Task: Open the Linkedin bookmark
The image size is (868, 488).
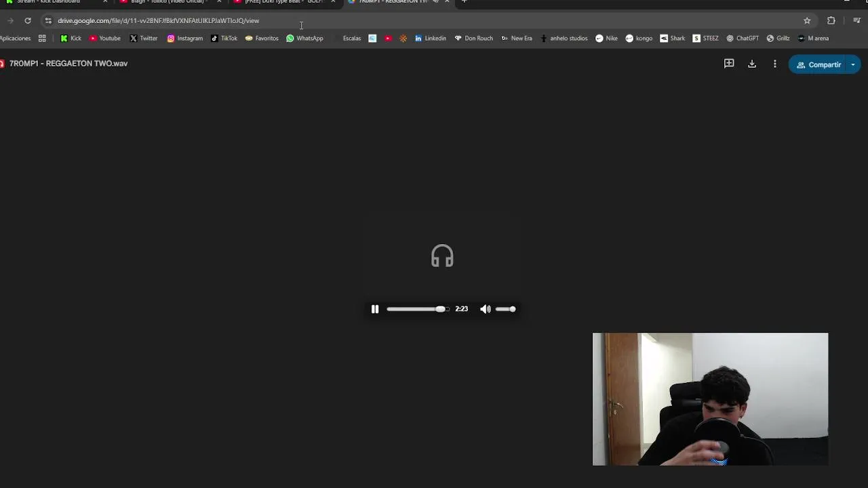Action: [x=431, y=38]
